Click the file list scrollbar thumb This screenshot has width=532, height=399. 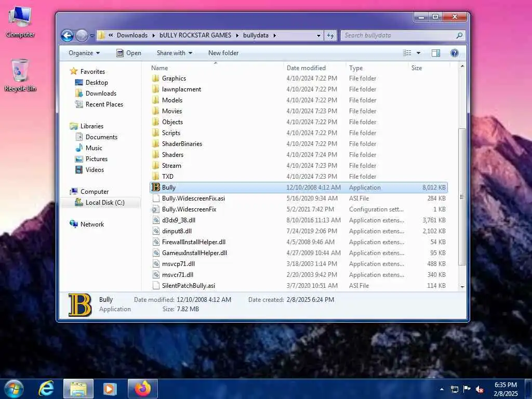(x=462, y=197)
